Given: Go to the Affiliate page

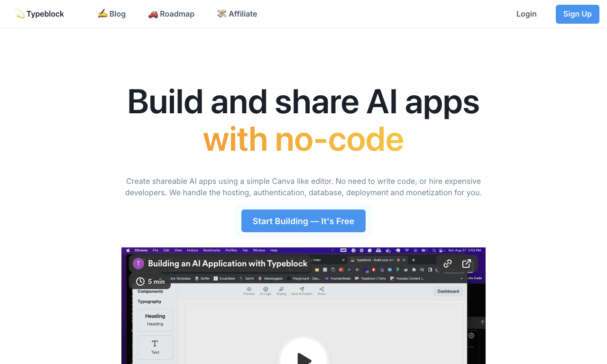Looking at the screenshot, I should pyautogui.click(x=237, y=14).
